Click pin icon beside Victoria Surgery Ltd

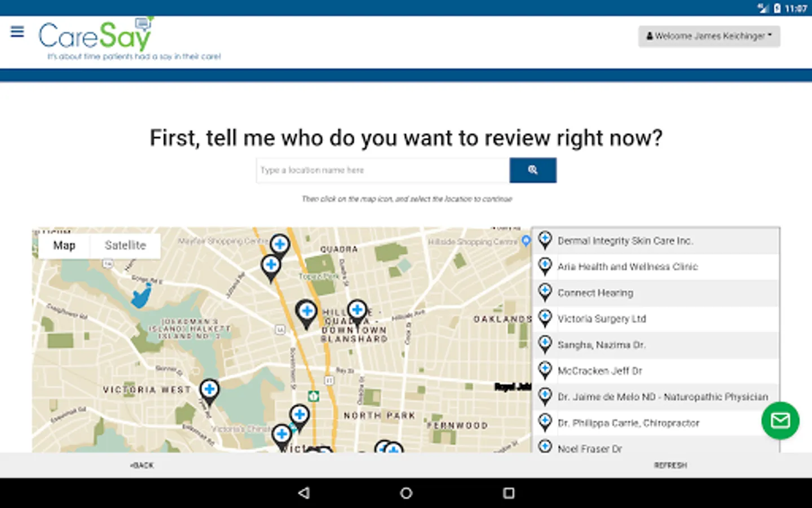545,318
